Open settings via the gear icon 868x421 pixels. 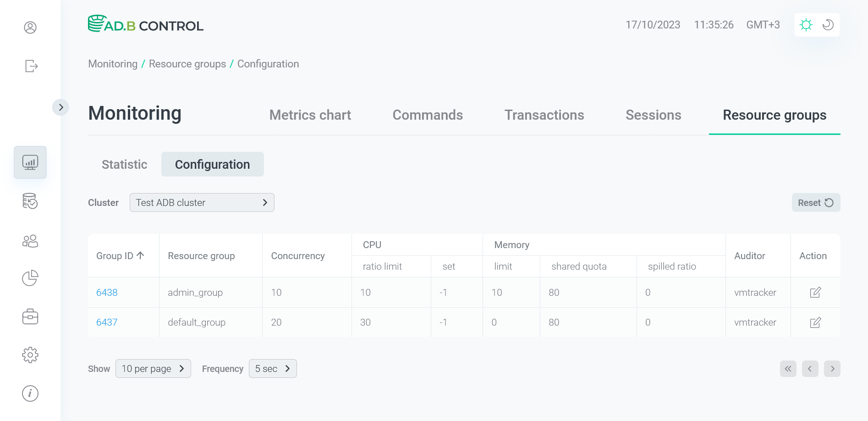[30, 355]
